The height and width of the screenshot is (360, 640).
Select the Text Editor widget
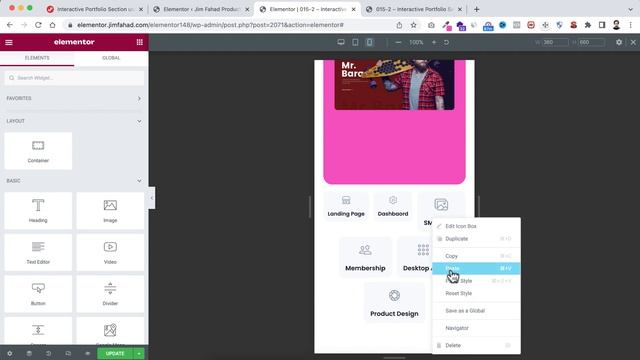(38, 252)
